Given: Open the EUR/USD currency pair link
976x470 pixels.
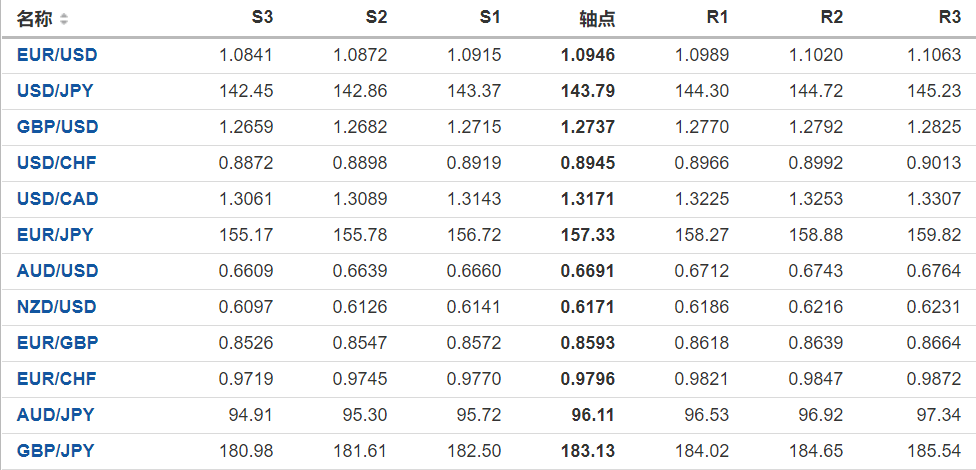Looking at the screenshot, I should coord(57,55).
